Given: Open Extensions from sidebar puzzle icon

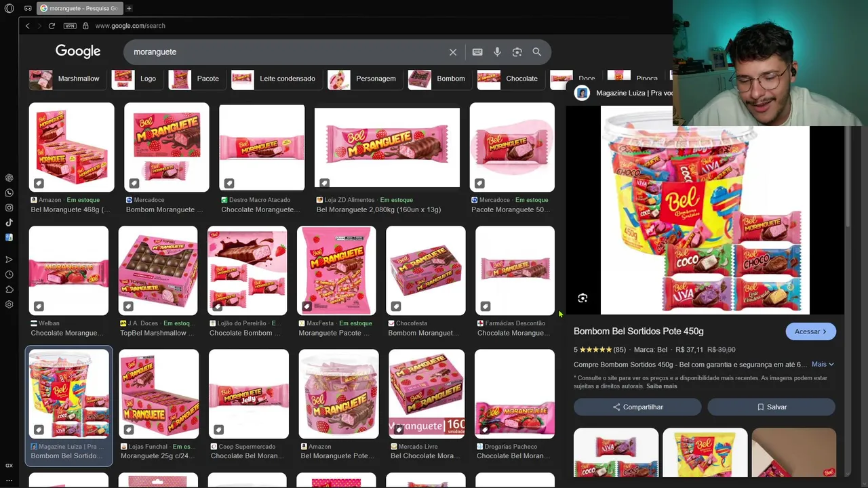Looking at the screenshot, I should 9,289.
